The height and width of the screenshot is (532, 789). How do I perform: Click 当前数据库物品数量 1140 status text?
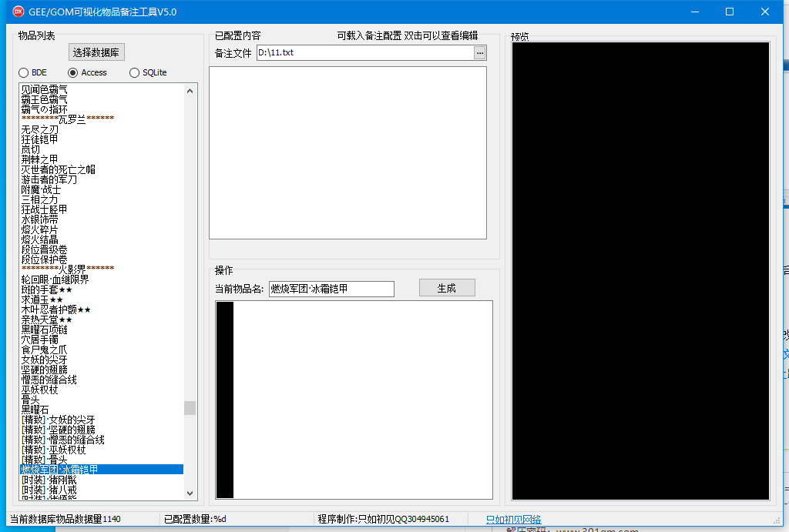(65, 520)
